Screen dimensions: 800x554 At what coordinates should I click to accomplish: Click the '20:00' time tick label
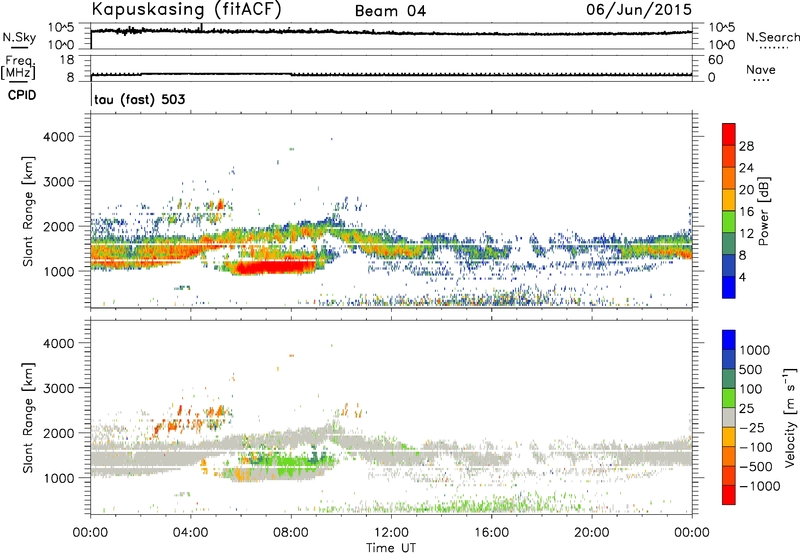[x=592, y=533]
